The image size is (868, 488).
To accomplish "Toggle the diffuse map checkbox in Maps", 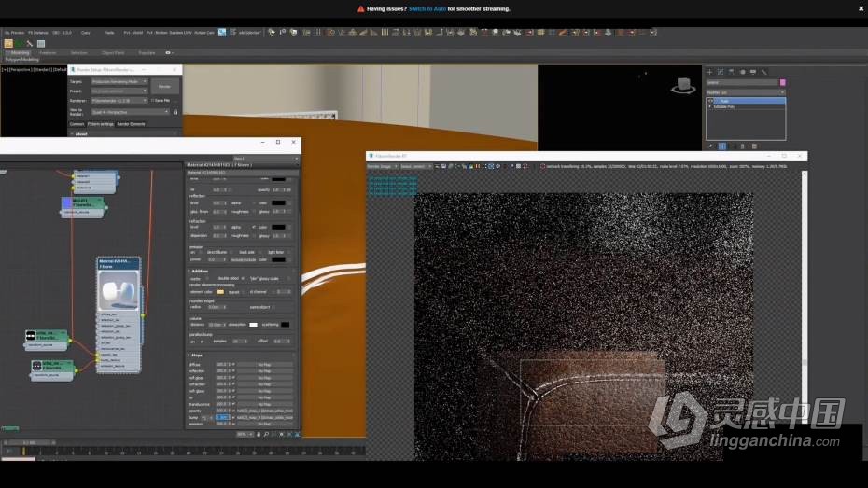I will [x=233, y=365].
